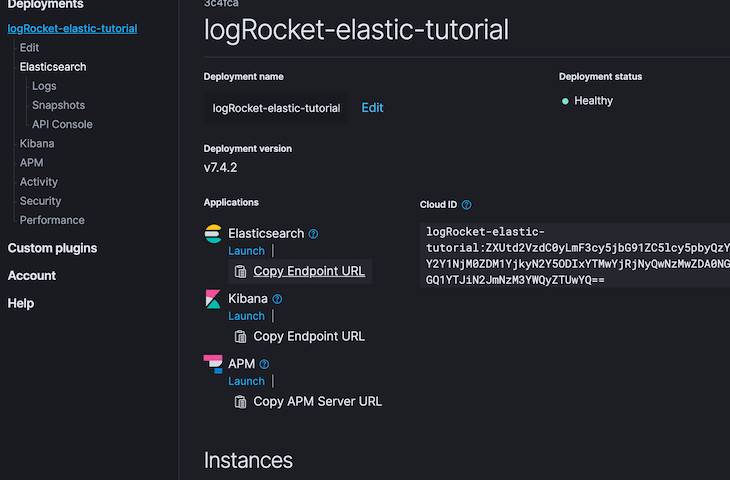Select APM in the sidebar
730x480 pixels.
click(x=31, y=162)
